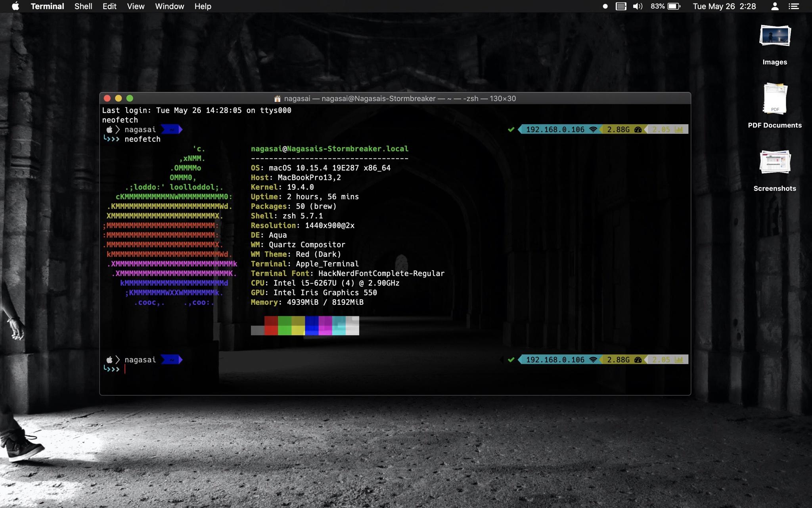Click the OS line reading macOS 10.15.4
The width and height of the screenshot is (812, 508).
point(320,168)
